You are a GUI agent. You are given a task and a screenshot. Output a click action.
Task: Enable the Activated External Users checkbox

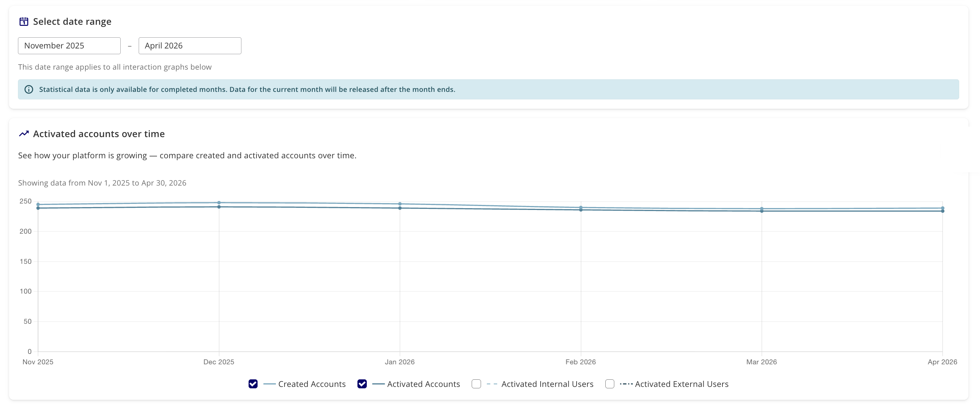610,384
